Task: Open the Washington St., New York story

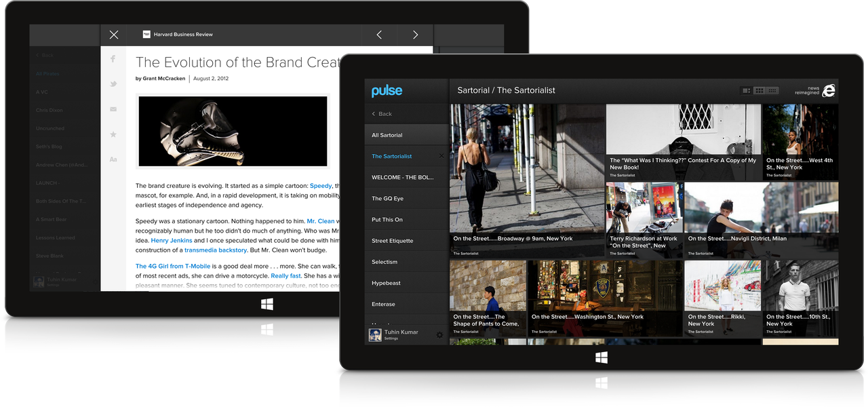Action: click(x=605, y=297)
